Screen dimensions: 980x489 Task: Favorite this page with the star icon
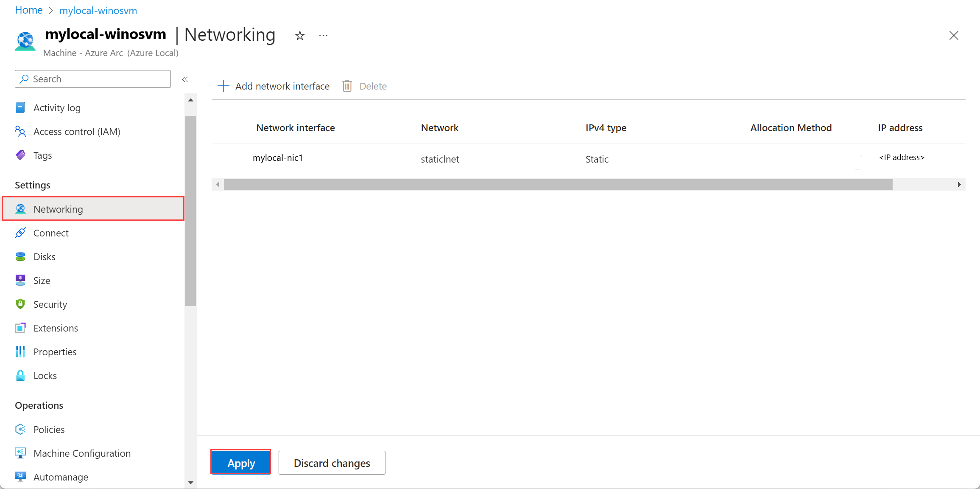pos(300,36)
